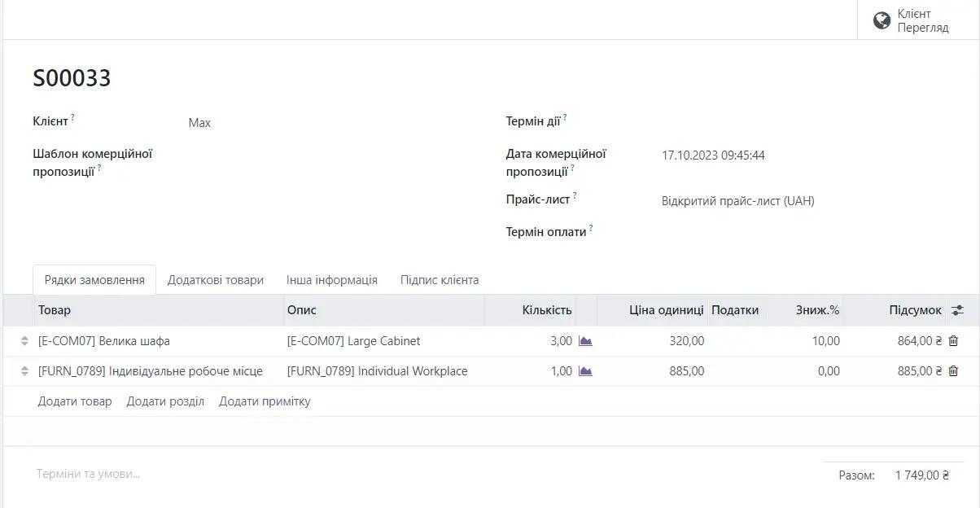Screen dimensions: 980x508
Task: Open forecast chart icon for Велика шафа
Action: point(585,341)
